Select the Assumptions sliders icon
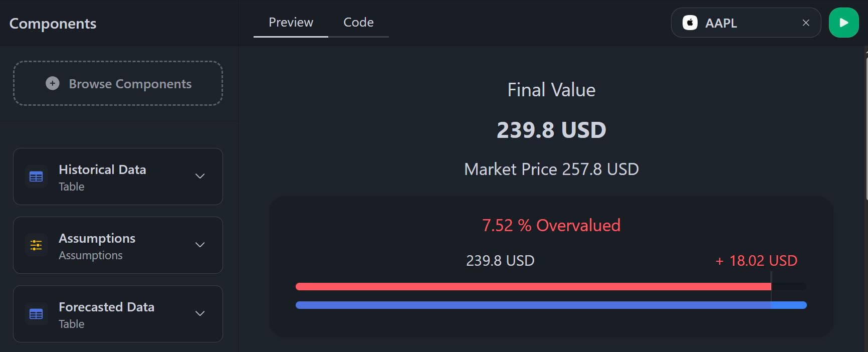This screenshot has height=352, width=868. point(36,245)
